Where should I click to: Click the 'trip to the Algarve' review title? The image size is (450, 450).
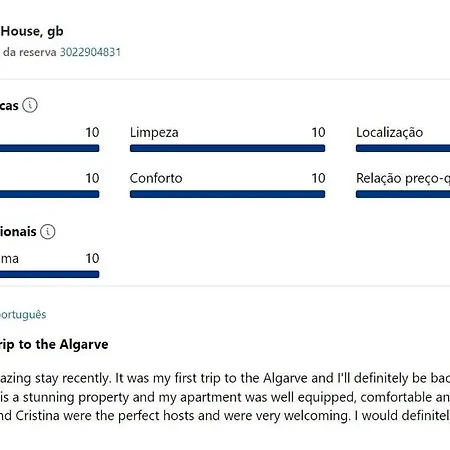coord(54,344)
